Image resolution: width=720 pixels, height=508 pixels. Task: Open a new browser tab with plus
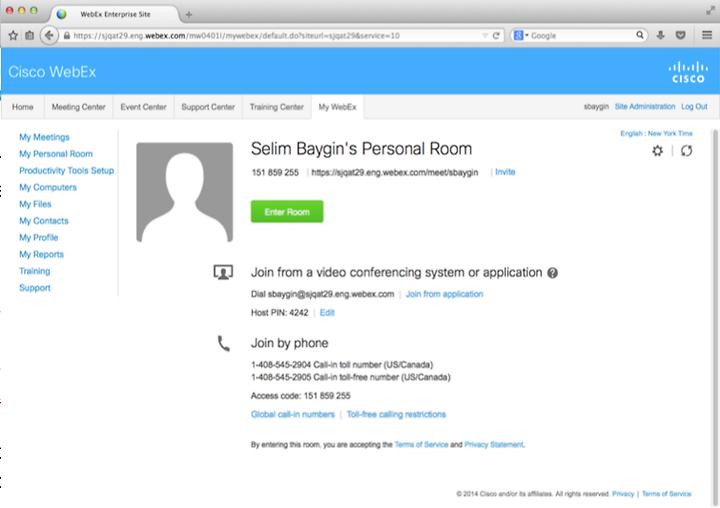tap(189, 15)
